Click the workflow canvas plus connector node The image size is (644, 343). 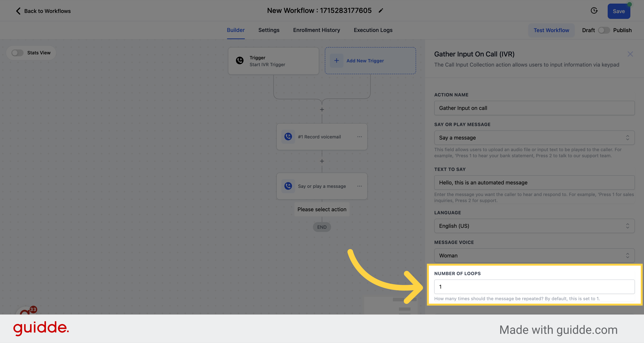pyautogui.click(x=322, y=110)
